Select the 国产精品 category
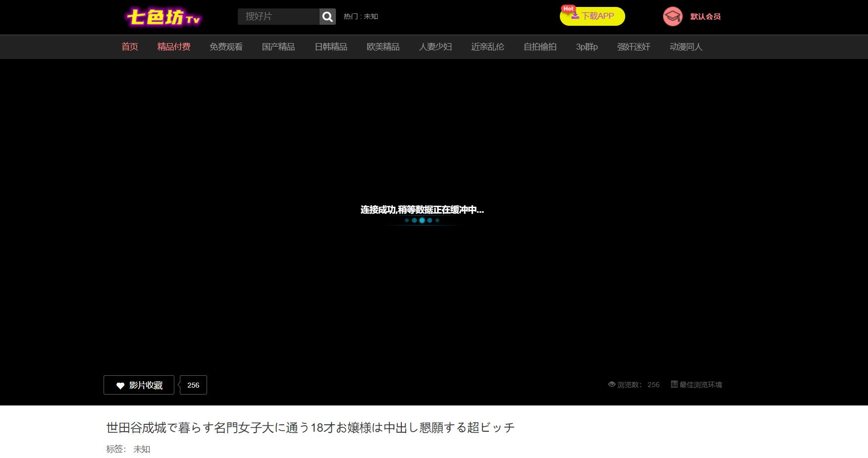The width and height of the screenshot is (868, 458). [278, 47]
